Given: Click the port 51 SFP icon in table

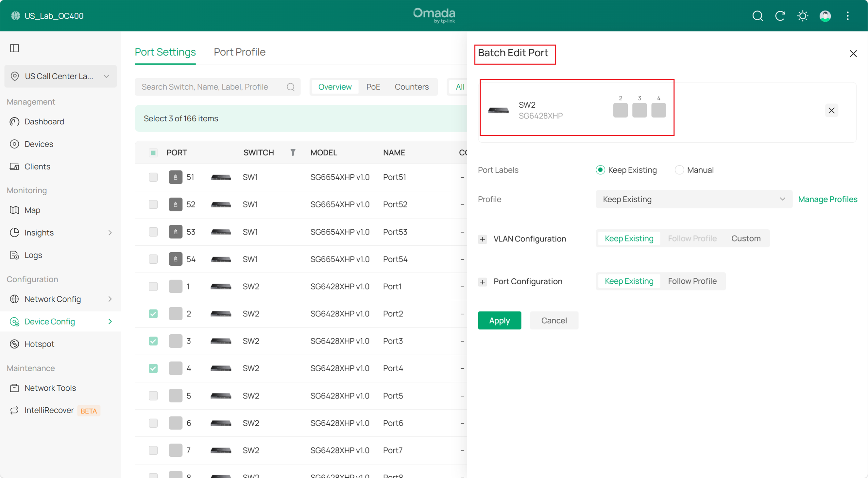Looking at the screenshot, I should (x=176, y=177).
